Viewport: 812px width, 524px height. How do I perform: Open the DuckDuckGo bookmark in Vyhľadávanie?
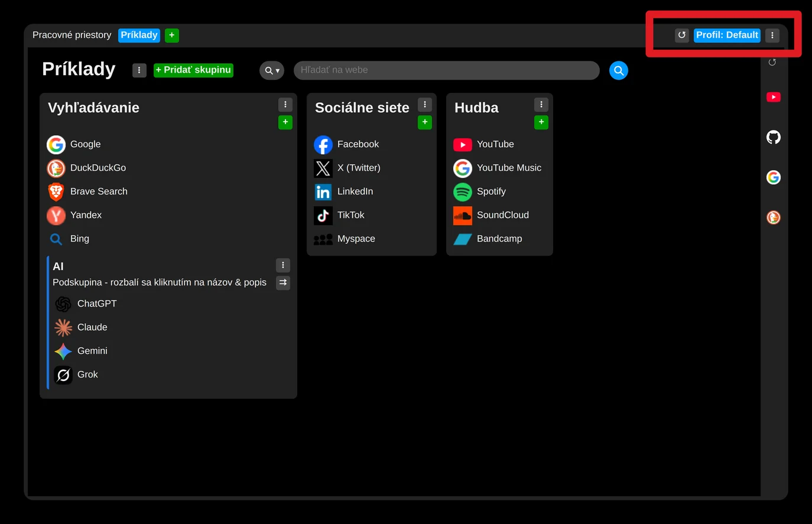(x=87, y=168)
